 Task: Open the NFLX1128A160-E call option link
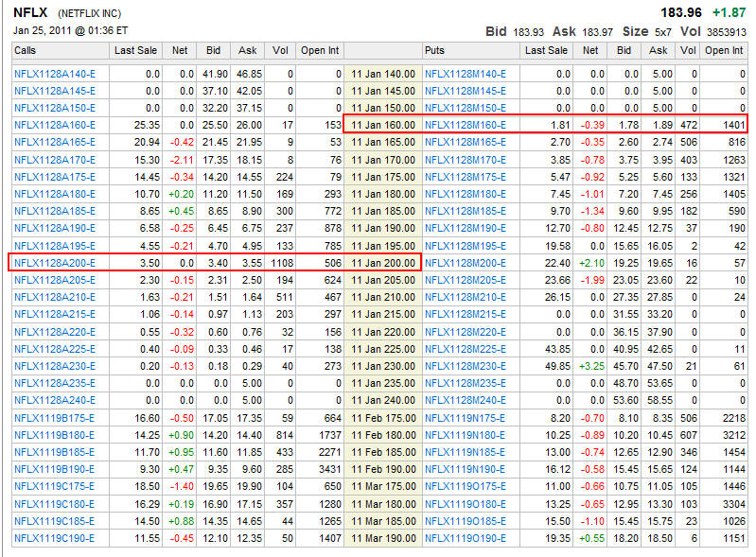pyautogui.click(x=54, y=124)
